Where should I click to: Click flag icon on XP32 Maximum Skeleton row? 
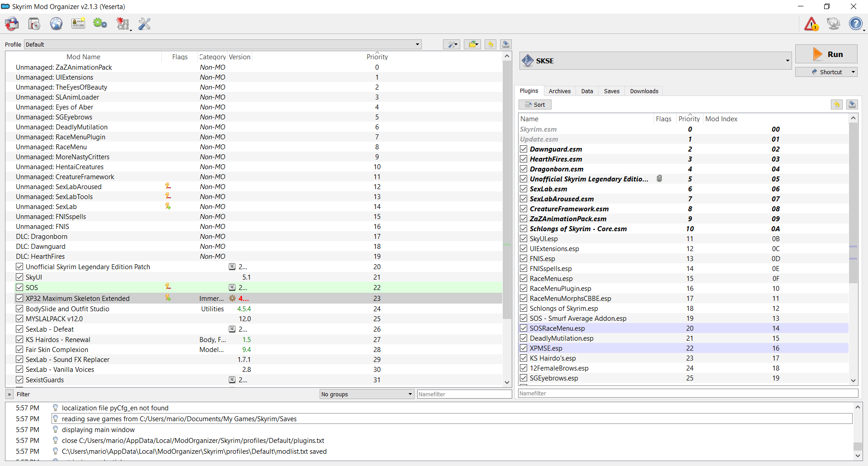[168, 298]
